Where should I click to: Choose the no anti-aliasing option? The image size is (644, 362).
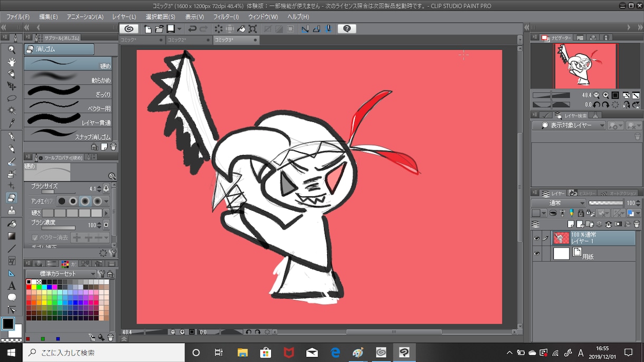pos(62,201)
